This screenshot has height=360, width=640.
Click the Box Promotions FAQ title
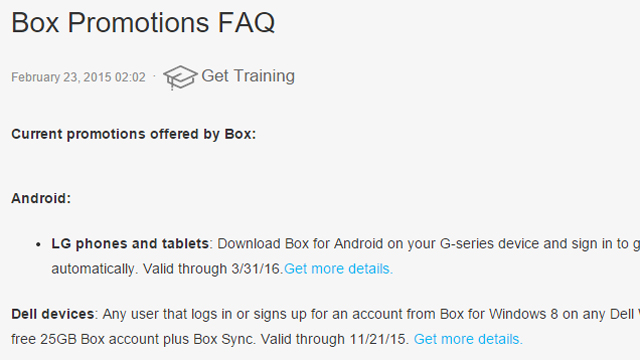[x=143, y=22]
